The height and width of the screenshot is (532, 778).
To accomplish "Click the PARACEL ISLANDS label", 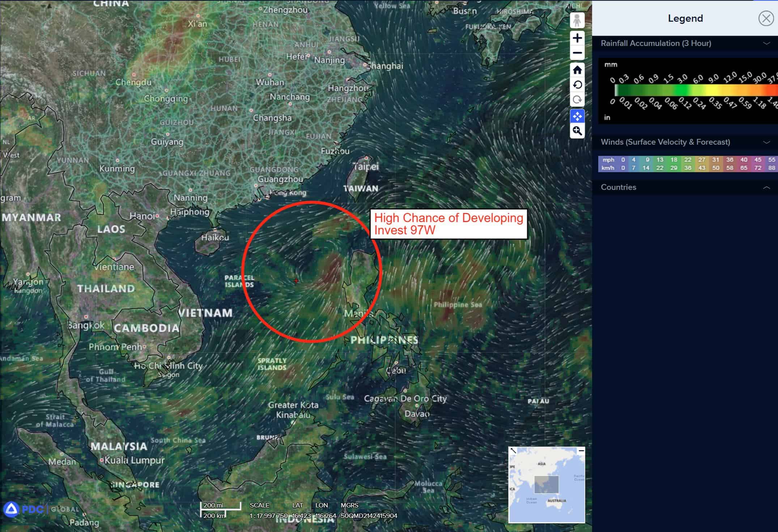I will coord(239,281).
